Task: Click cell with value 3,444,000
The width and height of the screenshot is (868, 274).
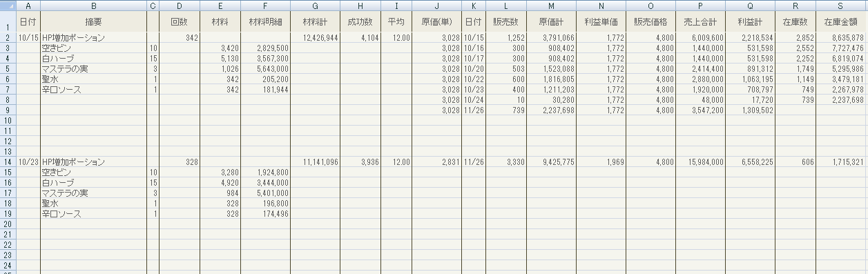Action: pyautogui.click(x=266, y=182)
